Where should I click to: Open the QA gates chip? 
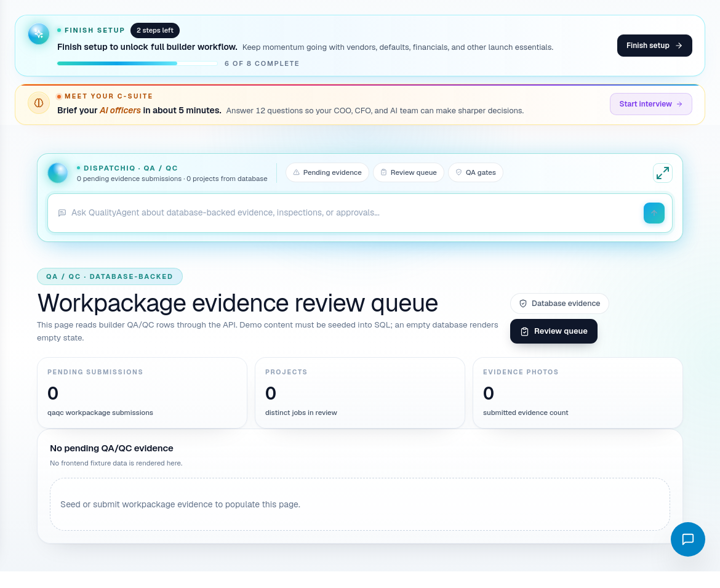pyautogui.click(x=475, y=172)
